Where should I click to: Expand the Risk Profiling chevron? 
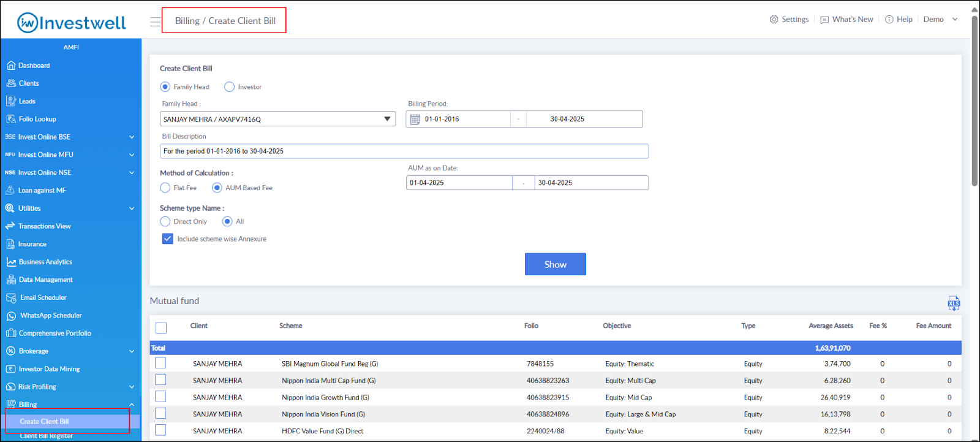tap(132, 387)
